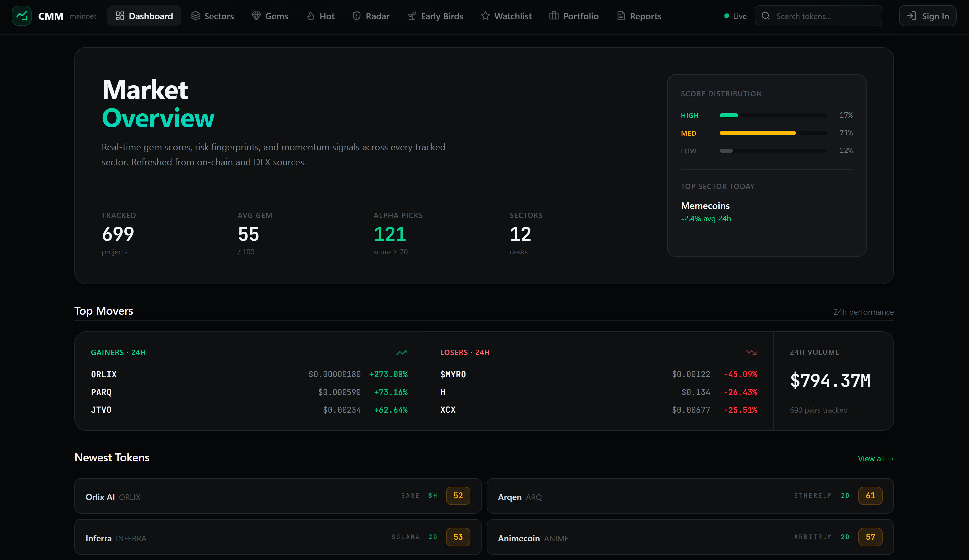Click the search magnifier icon

pyautogui.click(x=766, y=16)
